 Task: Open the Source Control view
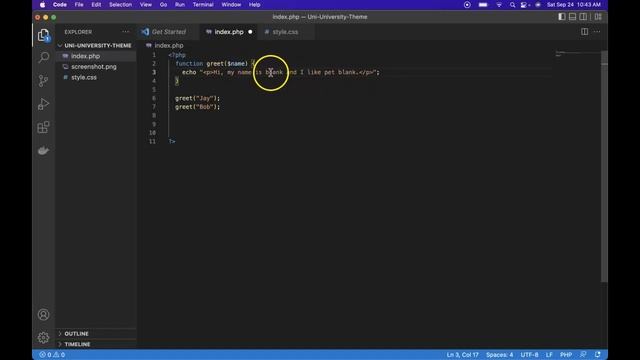[43, 80]
